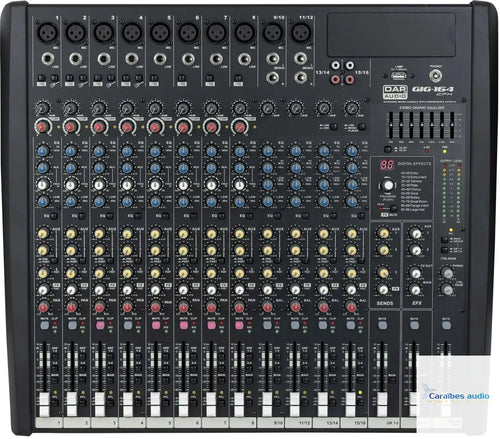
Task: Click the channel 1 red pan knob
Action: [43, 306]
